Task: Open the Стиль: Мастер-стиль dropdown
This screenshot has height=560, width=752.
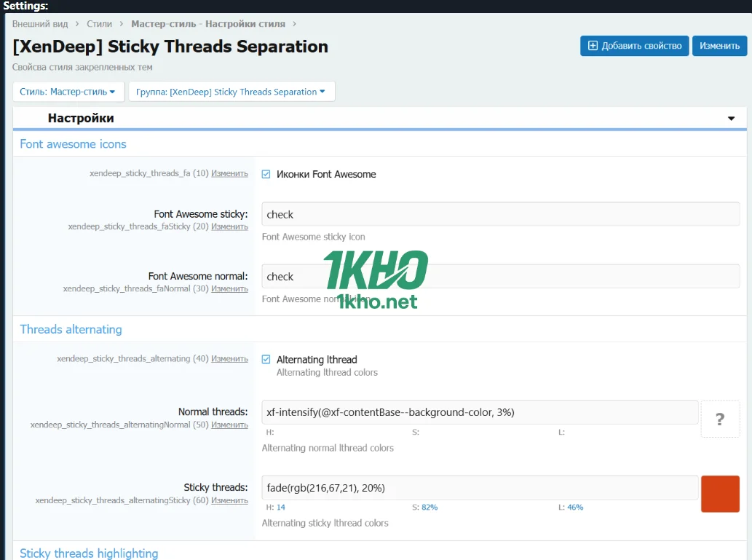Action: click(x=68, y=92)
